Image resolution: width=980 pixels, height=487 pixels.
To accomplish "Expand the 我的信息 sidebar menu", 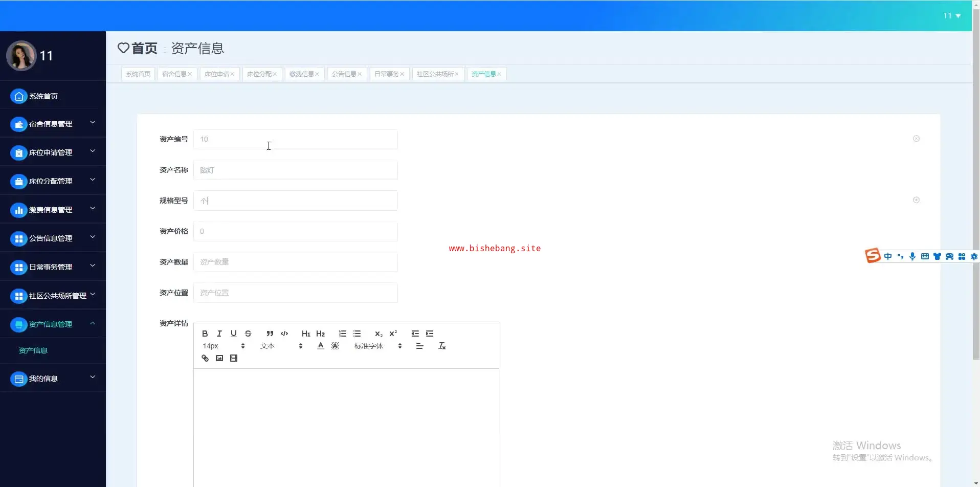I will click(x=53, y=379).
